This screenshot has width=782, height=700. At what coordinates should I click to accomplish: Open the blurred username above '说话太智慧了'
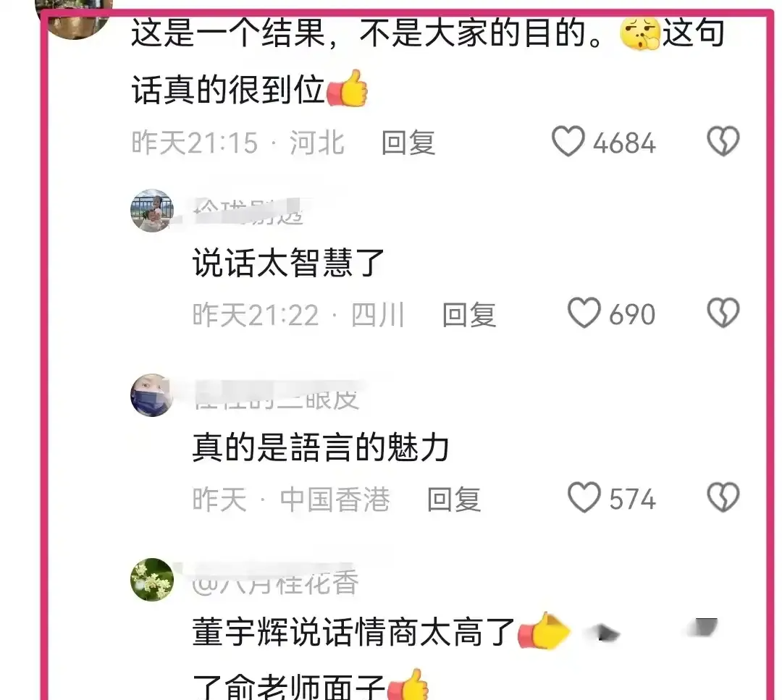(x=248, y=211)
